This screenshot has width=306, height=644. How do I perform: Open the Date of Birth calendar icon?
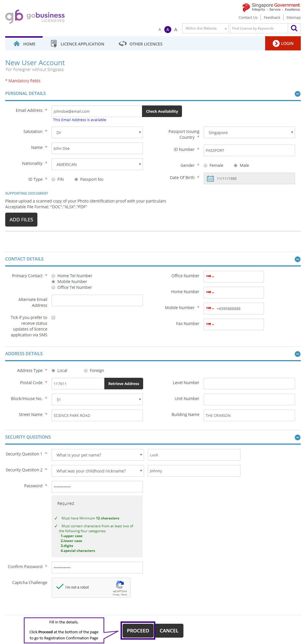click(x=210, y=178)
